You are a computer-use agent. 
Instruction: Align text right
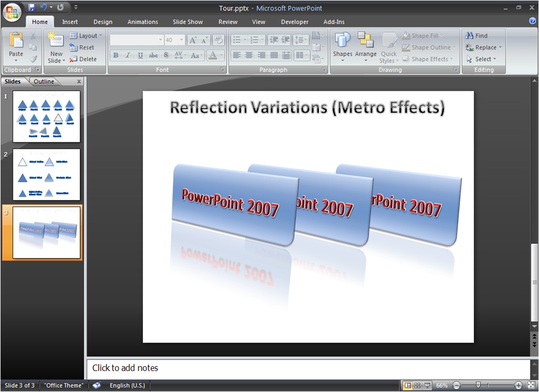(x=262, y=55)
